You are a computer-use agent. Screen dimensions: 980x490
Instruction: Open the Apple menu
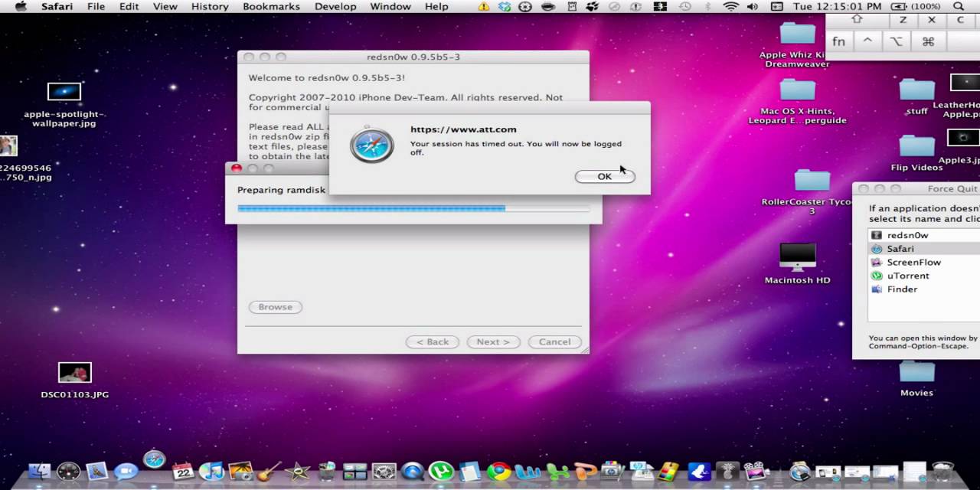[21, 6]
